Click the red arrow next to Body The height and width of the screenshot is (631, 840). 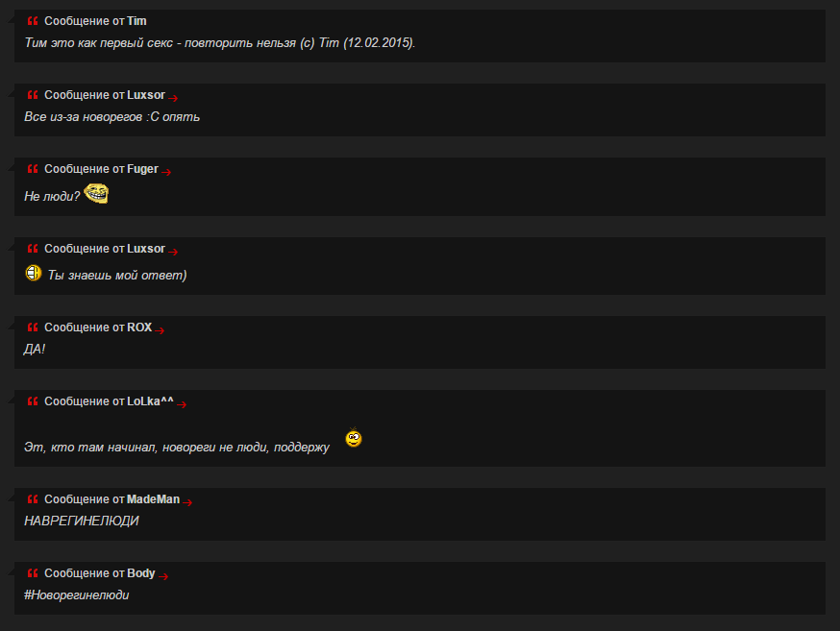coord(163,576)
